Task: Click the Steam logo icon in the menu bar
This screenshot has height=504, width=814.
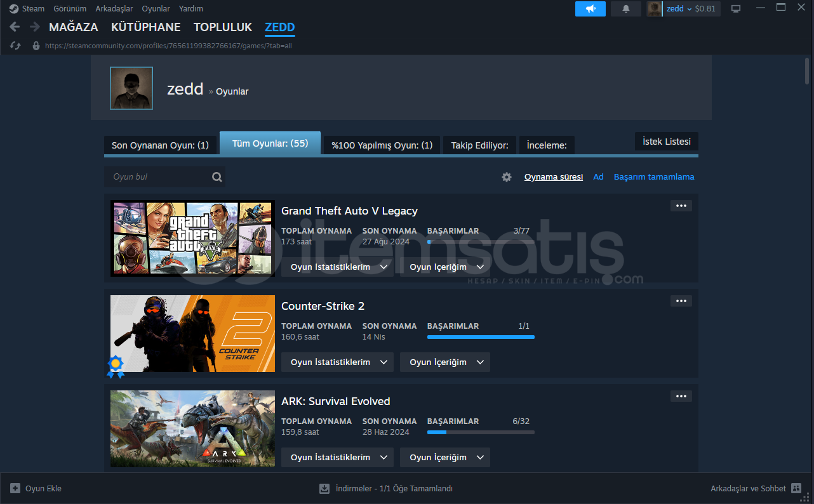Action: tap(14, 9)
